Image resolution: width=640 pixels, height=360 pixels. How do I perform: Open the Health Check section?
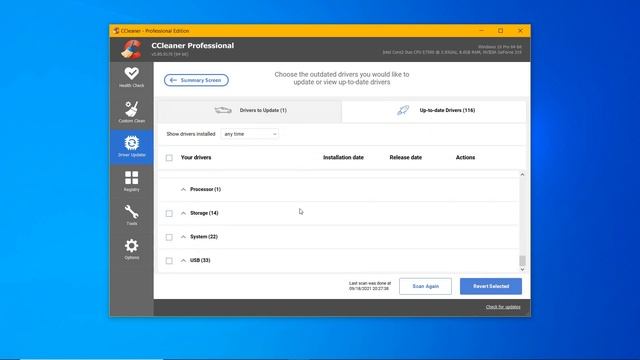pyautogui.click(x=131, y=77)
